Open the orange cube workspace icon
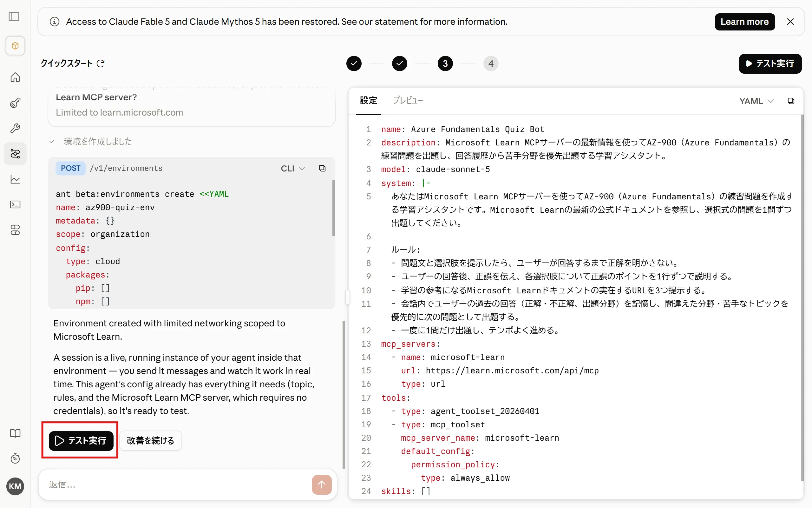812x508 pixels. 15,46
